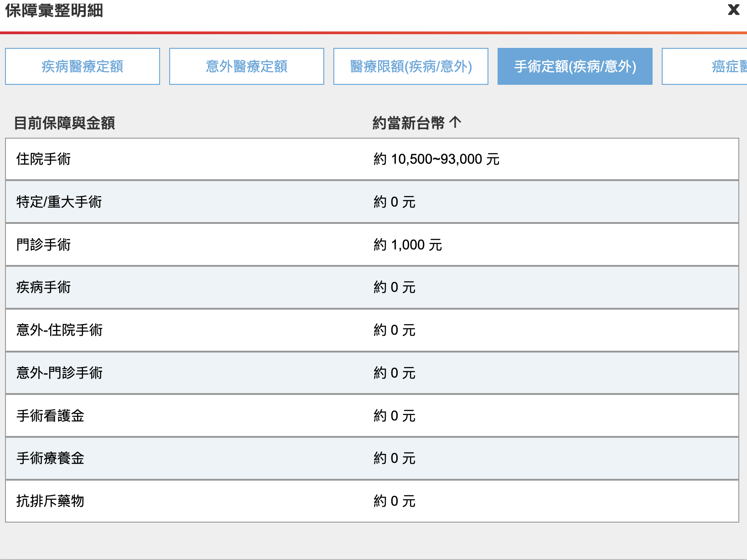This screenshot has height=560, width=747.
Task: Click the 約當新台幣 column header text
Action: point(408,123)
